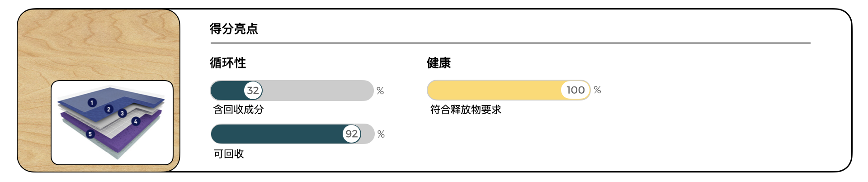This screenshot has height=182, width=868.
Task: Click the 32 value knob on the recycled content bar
Action: tap(253, 91)
